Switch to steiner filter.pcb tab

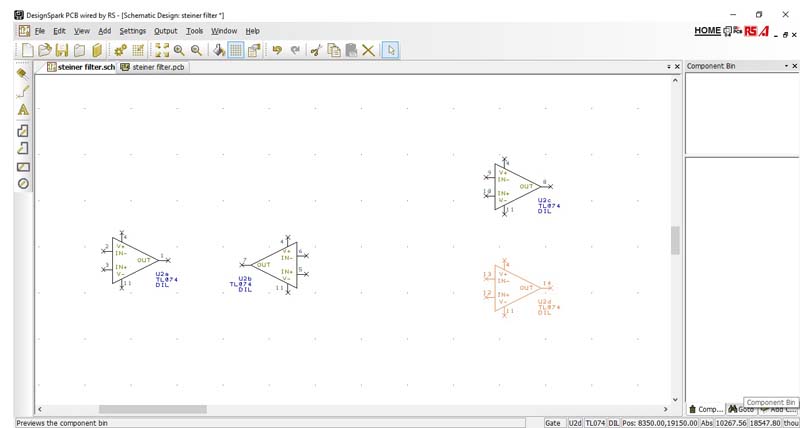[x=153, y=67]
